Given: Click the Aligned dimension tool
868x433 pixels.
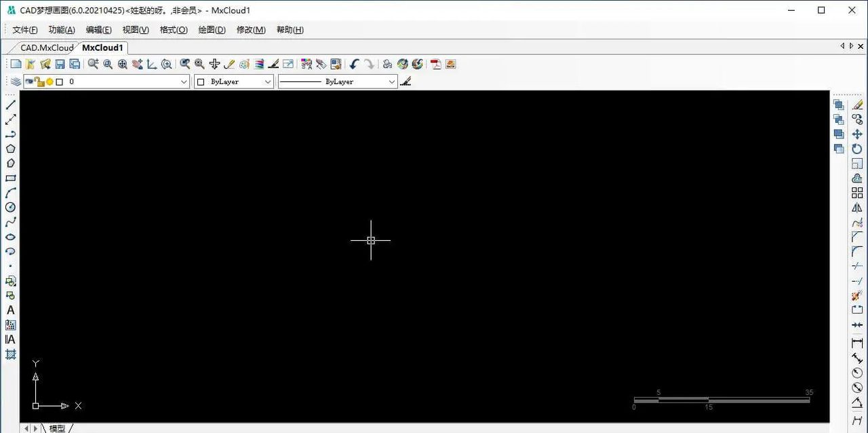Looking at the screenshot, I should pyautogui.click(x=857, y=358).
